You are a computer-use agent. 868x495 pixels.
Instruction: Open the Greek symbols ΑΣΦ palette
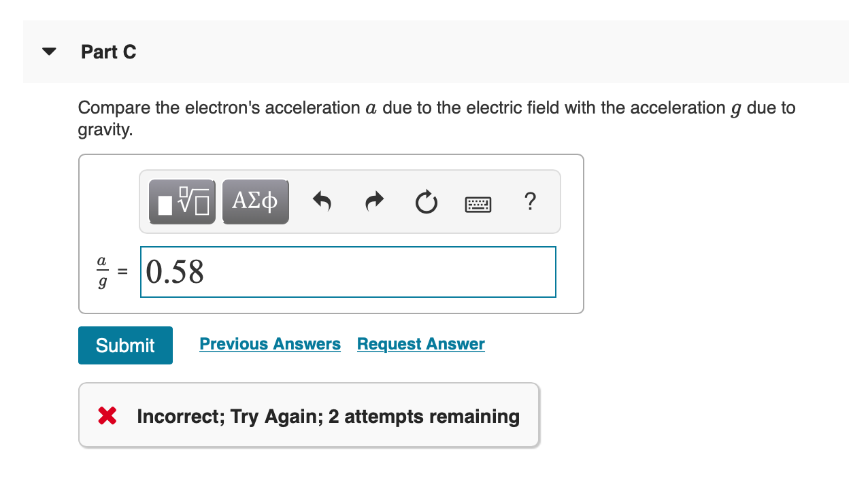click(x=255, y=201)
